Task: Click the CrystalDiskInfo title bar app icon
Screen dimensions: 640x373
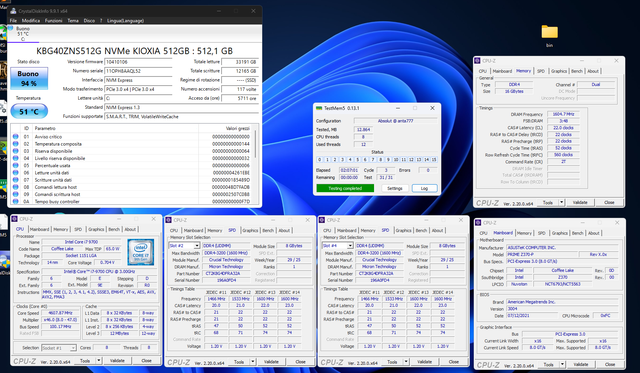Action: pos(13,11)
